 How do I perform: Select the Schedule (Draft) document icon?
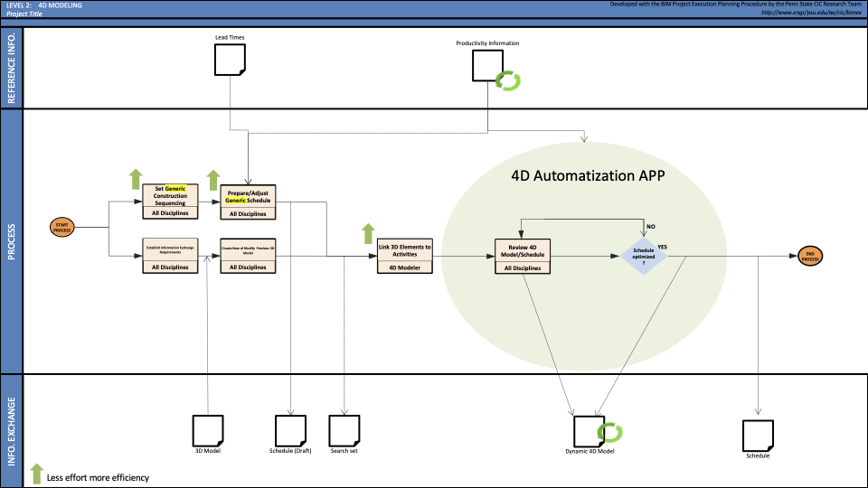(x=290, y=430)
